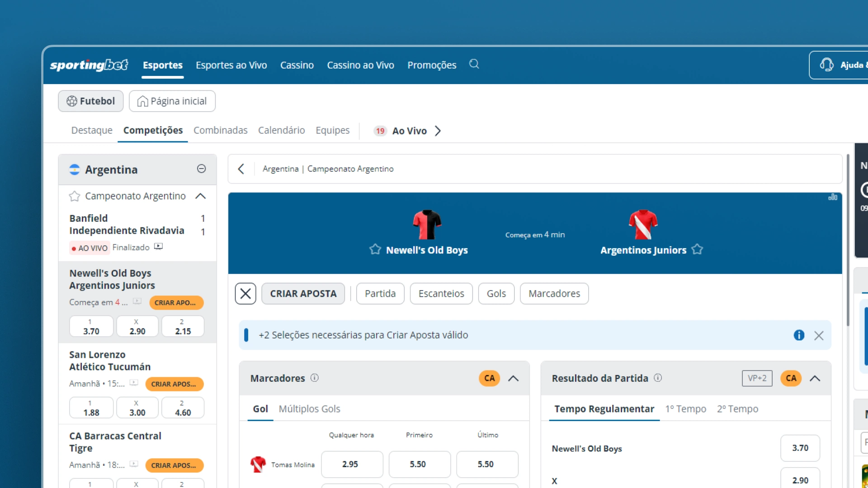This screenshot has width=868, height=488.
Task: Dismiss the selections-needed notice
Action: point(819,335)
